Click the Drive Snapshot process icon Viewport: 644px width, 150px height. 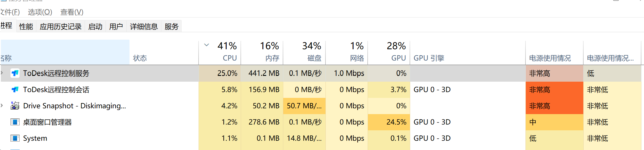(x=15, y=106)
